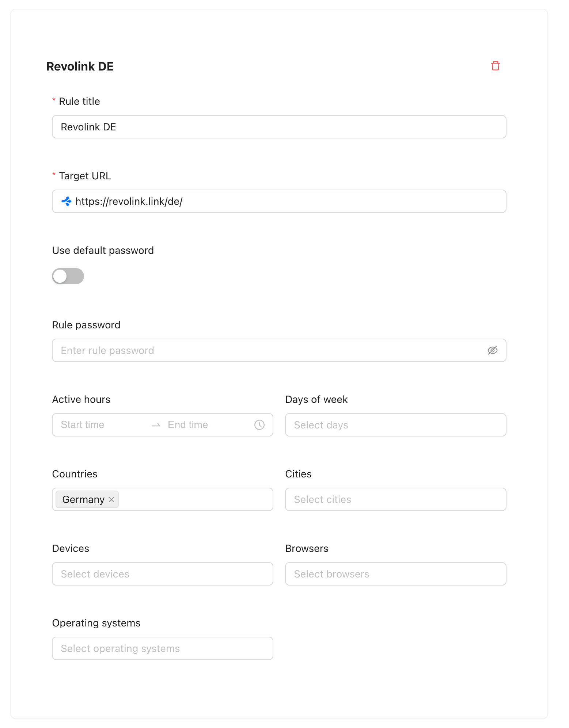Click the Active hours label
569x728 pixels.
tap(81, 400)
